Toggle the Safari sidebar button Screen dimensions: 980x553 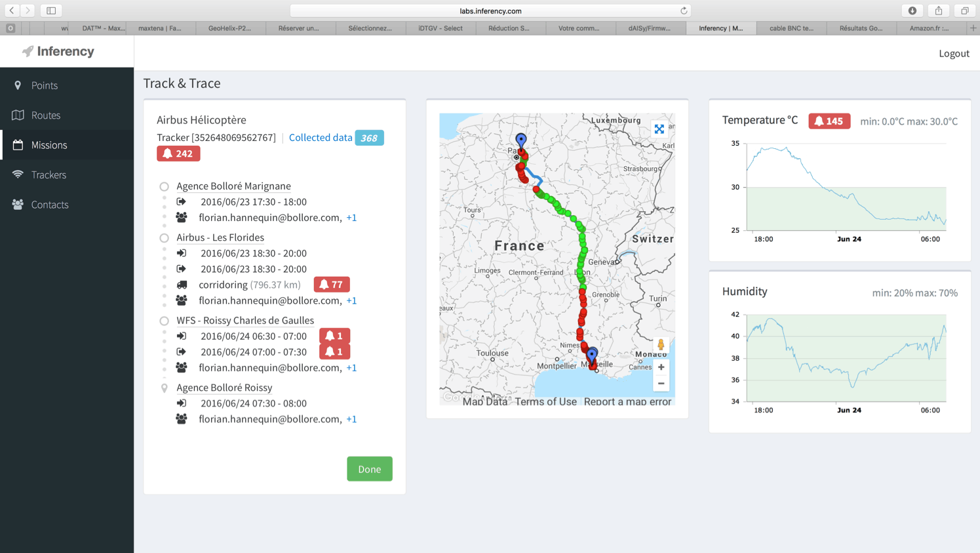[51, 10]
